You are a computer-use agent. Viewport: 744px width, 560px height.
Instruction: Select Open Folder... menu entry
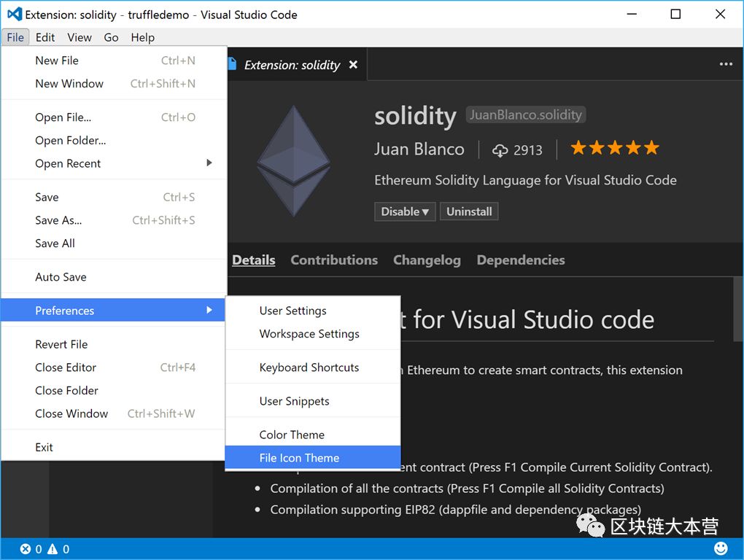114,140
